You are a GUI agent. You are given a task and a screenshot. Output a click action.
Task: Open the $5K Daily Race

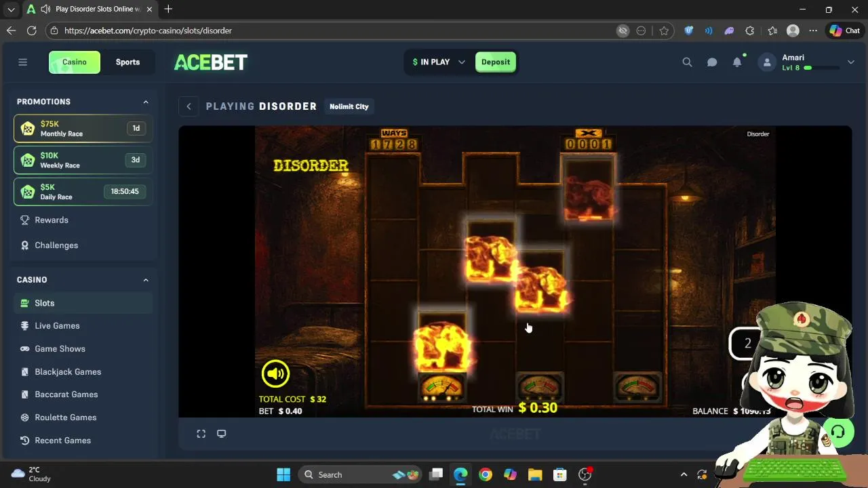(x=83, y=192)
